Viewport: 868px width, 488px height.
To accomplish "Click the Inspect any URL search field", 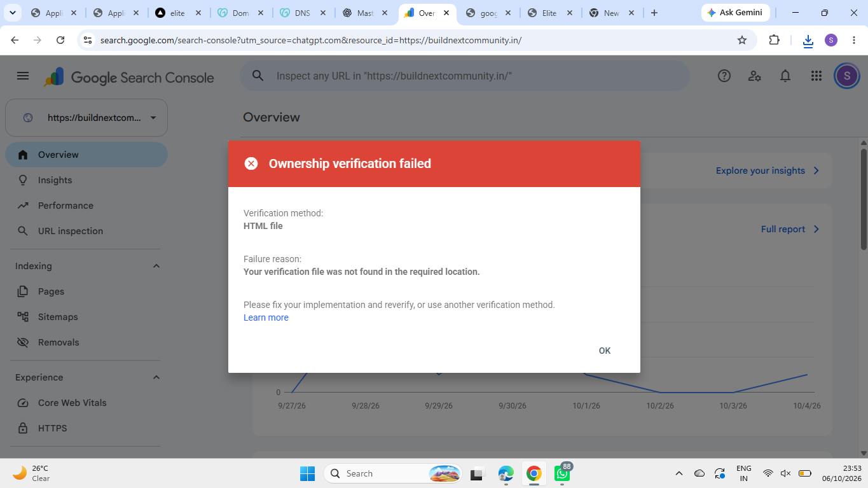I will point(465,76).
